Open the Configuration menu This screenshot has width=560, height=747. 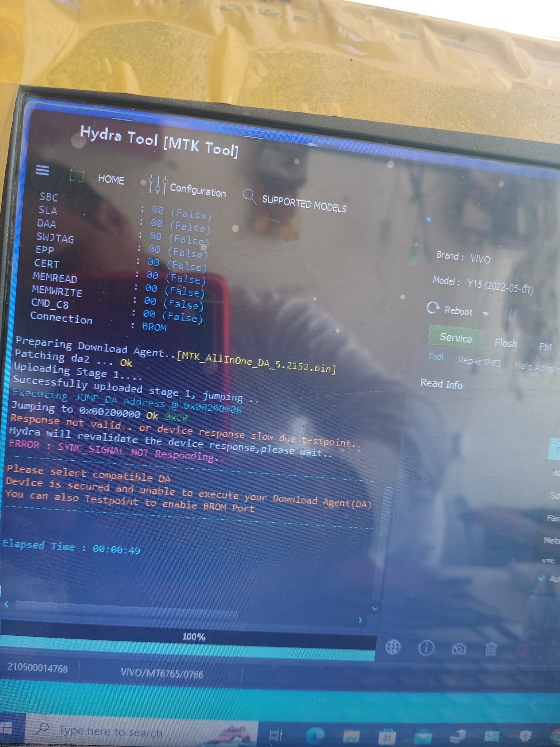pos(198,190)
